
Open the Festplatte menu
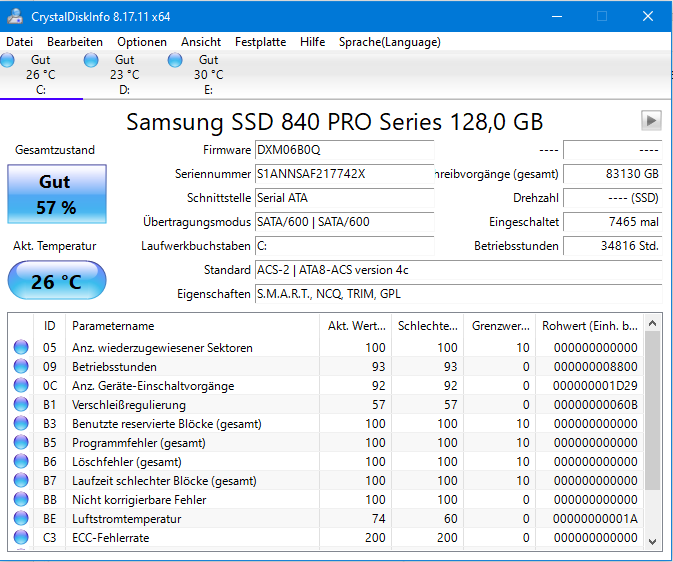click(x=260, y=42)
